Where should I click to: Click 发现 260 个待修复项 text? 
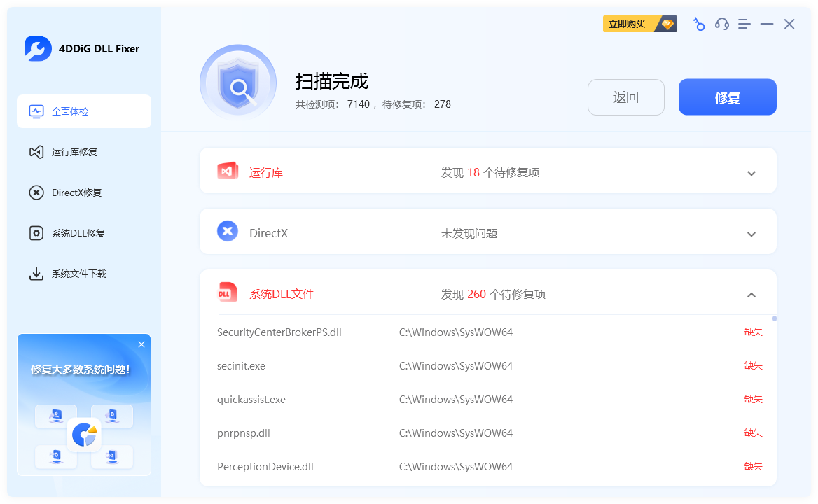click(x=493, y=295)
